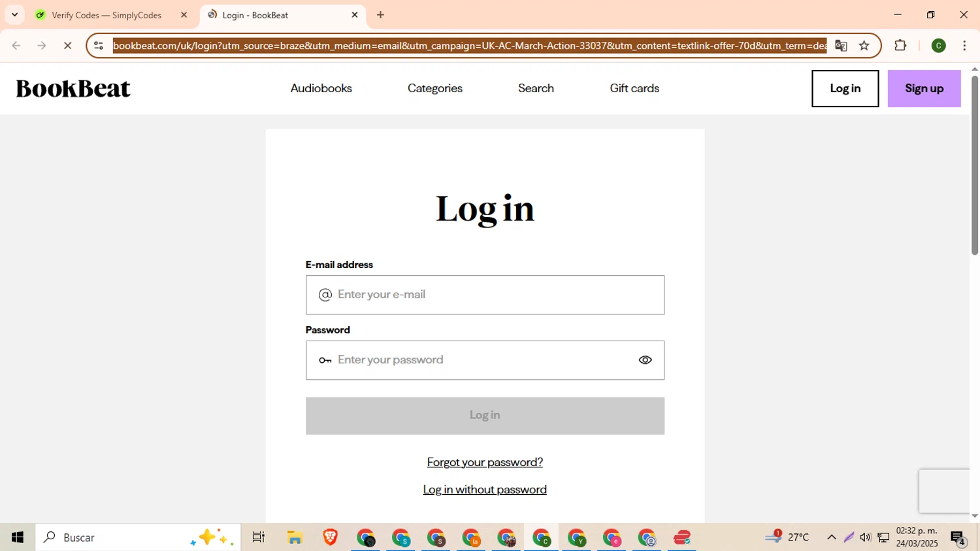Focus the E-mail address field
The image size is (980, 551).
point(485,295)
